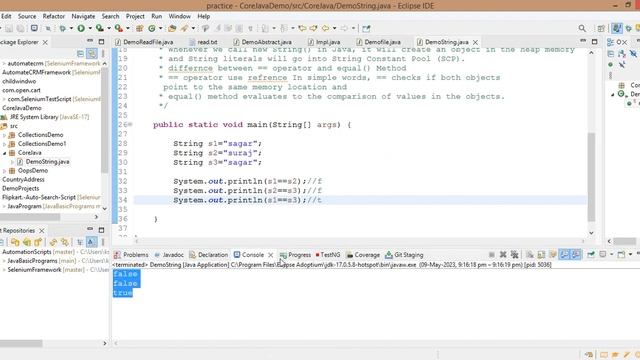Close the DemoString.java editor tab

[475, 42]
